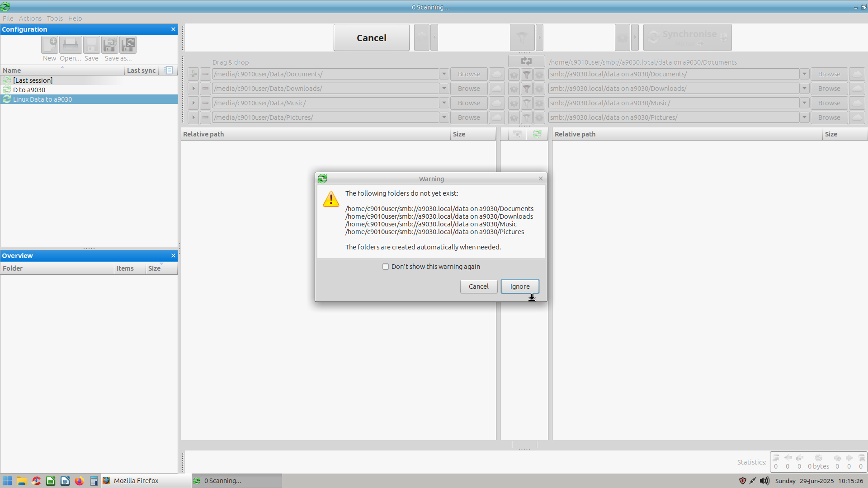
Task: Select the D to a9030 configuration
Action: pyautogui.click(x=89, y=90)
